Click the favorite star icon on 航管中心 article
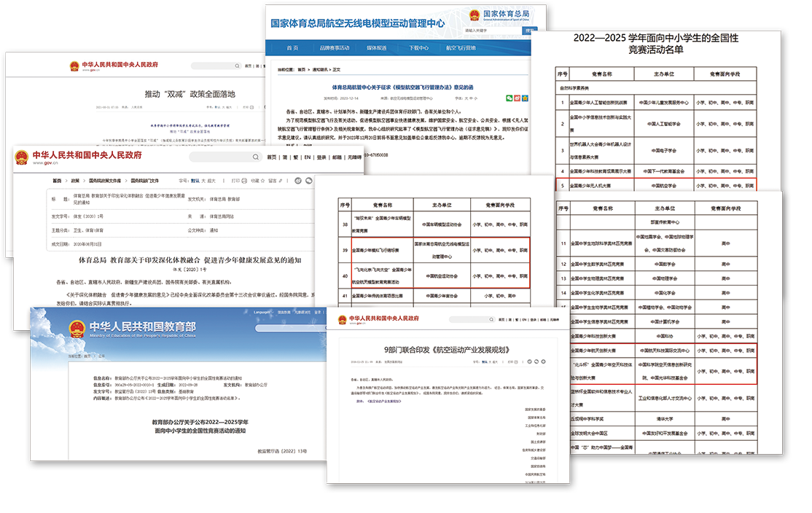 click(x=525, y=98)
